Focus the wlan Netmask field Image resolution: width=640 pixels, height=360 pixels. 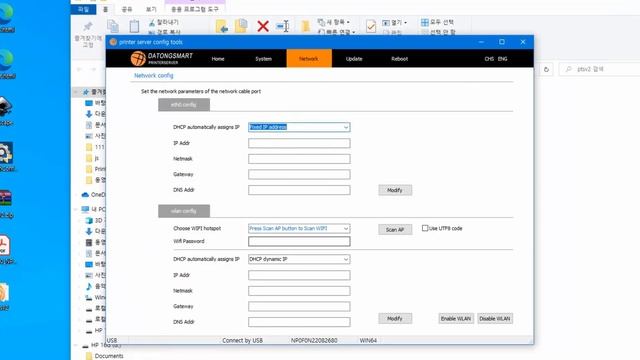299,291
